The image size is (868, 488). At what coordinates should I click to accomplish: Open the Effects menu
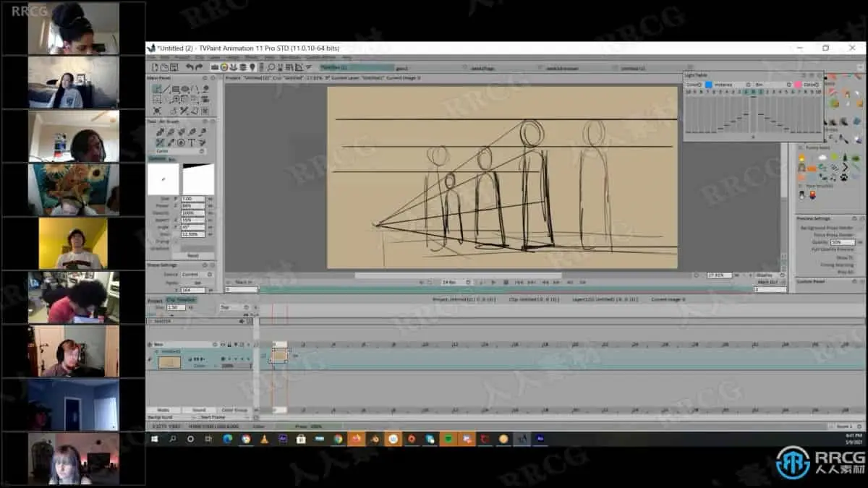click(x=251, y=57)
